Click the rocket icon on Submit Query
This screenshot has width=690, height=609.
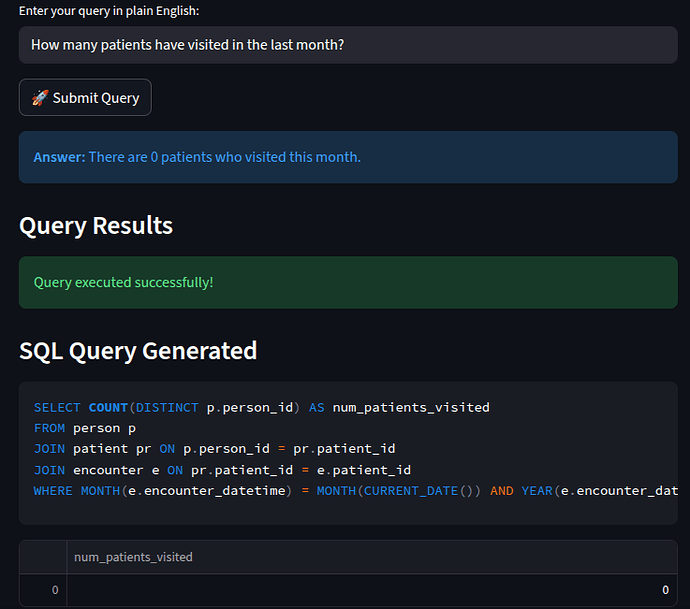pos(40,98)
